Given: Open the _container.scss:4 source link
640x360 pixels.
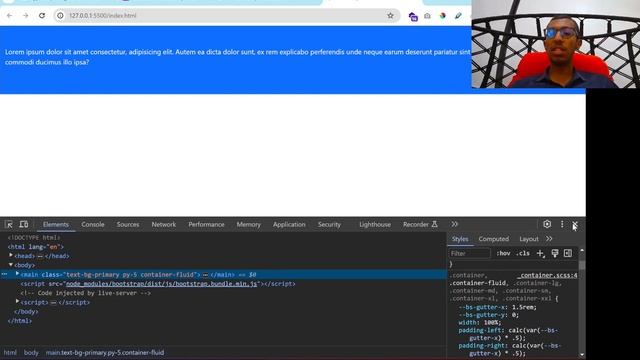Looking at the screenshot, I should [548, 276].
